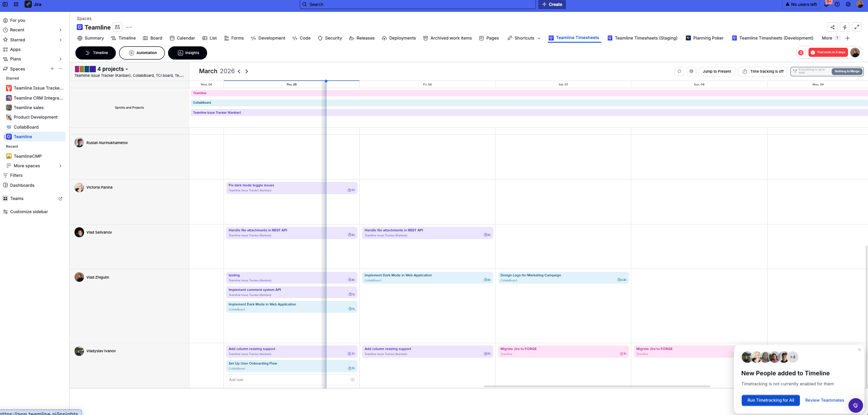Click the Create button
Screen dimensions: 868x415
click(552, 4)
